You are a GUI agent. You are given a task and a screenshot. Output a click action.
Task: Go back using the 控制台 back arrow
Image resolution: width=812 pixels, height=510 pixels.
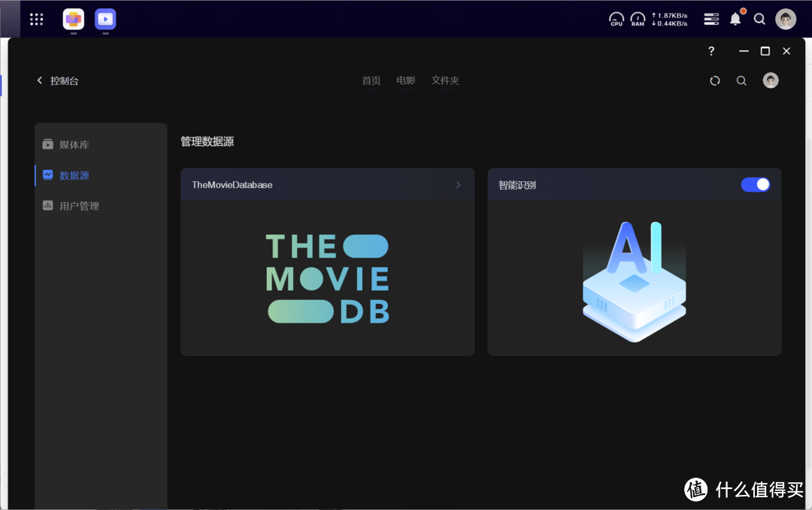39,80
